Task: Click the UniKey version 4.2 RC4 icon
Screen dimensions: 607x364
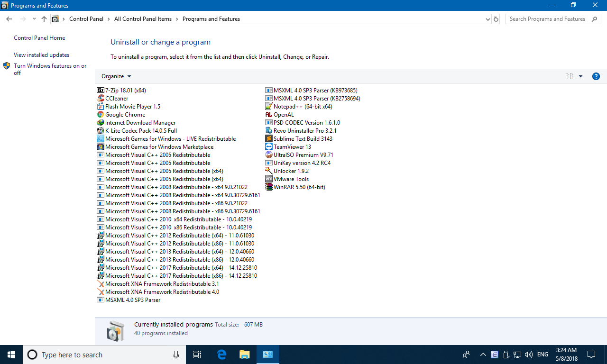Action: tap(269, 163)
